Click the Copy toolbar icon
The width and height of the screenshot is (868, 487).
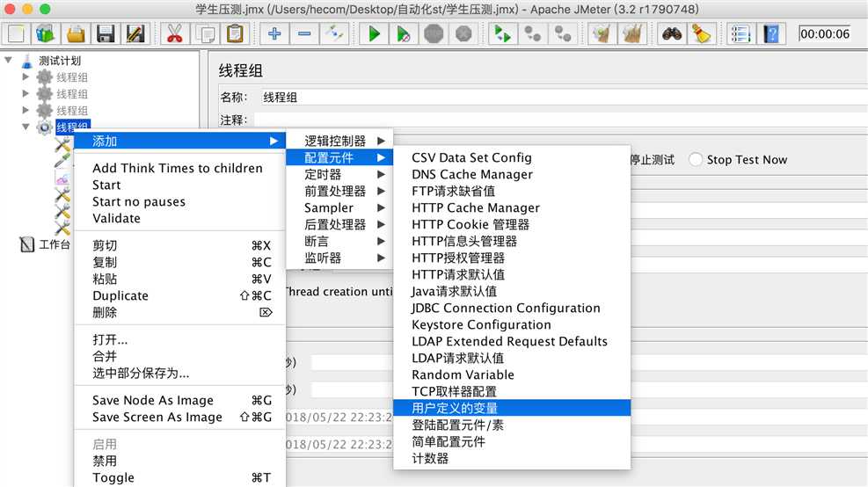point(206,33)
